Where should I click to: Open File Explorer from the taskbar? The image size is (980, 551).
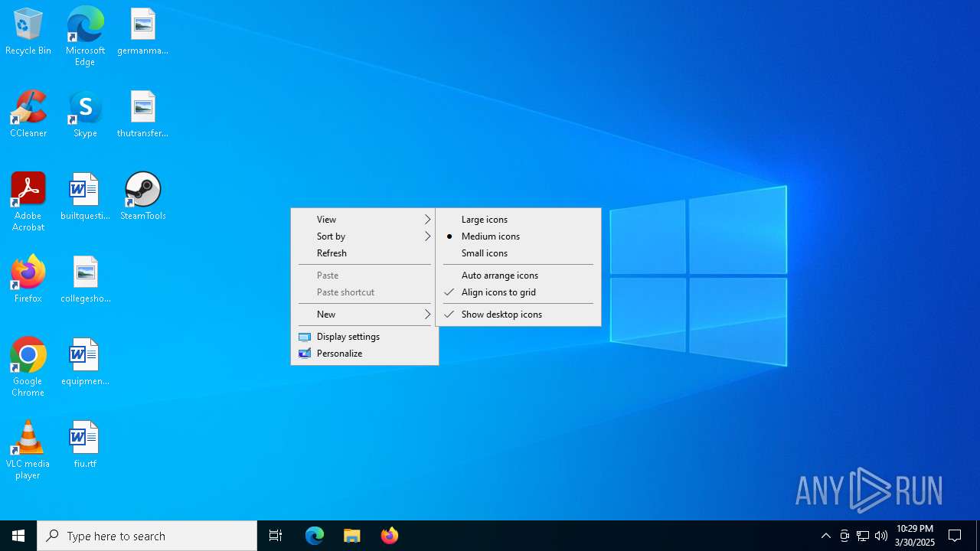point(351,536)
